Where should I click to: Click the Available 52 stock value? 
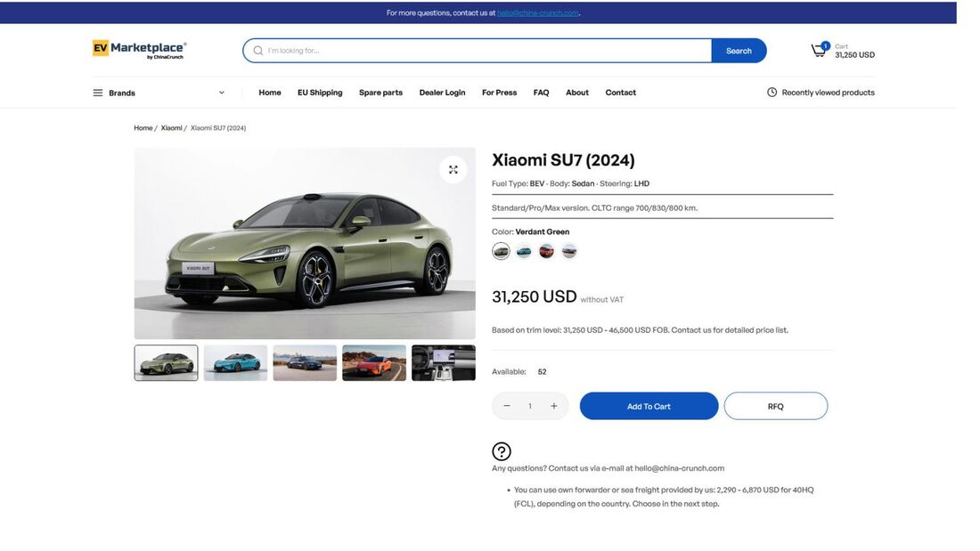point(542,372)
